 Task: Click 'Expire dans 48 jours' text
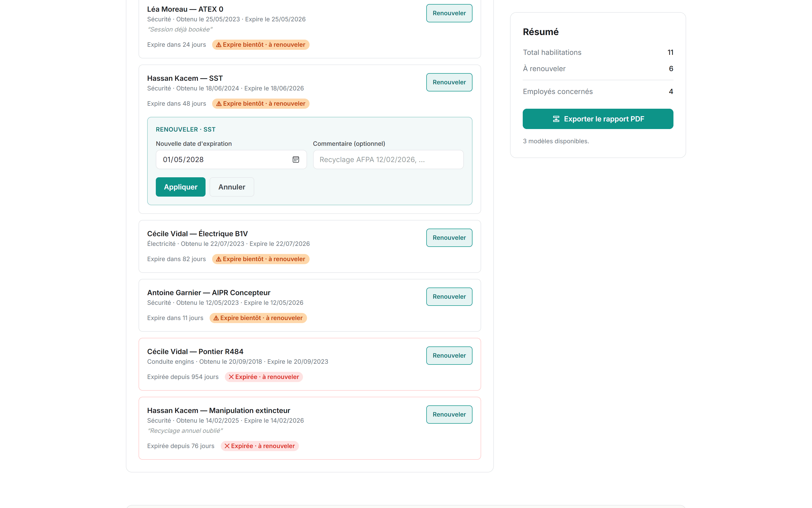click(177, 103)
